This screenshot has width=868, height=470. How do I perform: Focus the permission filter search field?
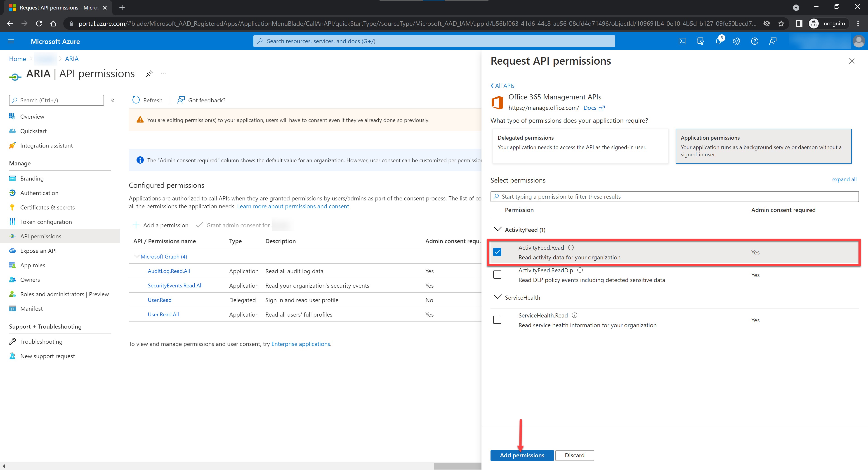pyautogui.click(x=674, y=196)
